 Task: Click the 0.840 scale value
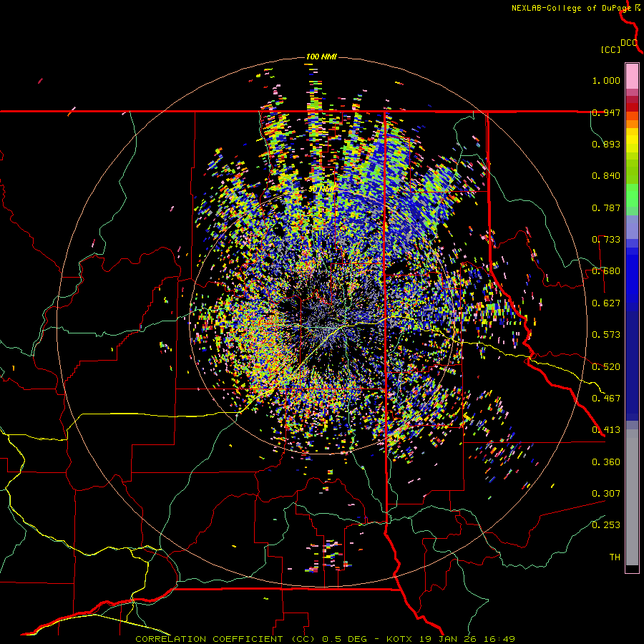(606, 176)
